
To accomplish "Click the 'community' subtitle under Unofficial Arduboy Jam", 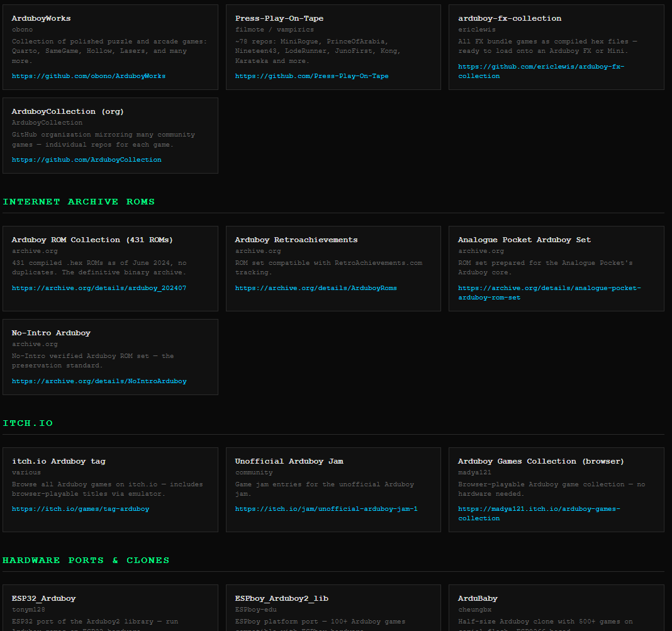I will (254, 472).
